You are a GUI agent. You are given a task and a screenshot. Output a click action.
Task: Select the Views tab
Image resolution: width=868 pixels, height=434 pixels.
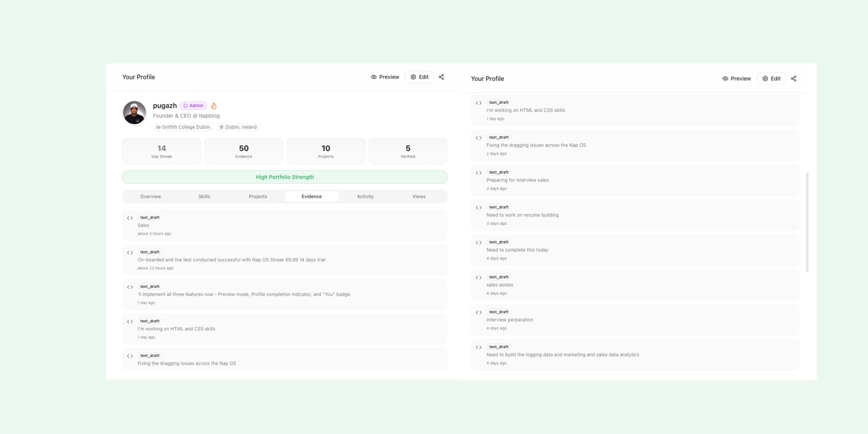(419, 196)
